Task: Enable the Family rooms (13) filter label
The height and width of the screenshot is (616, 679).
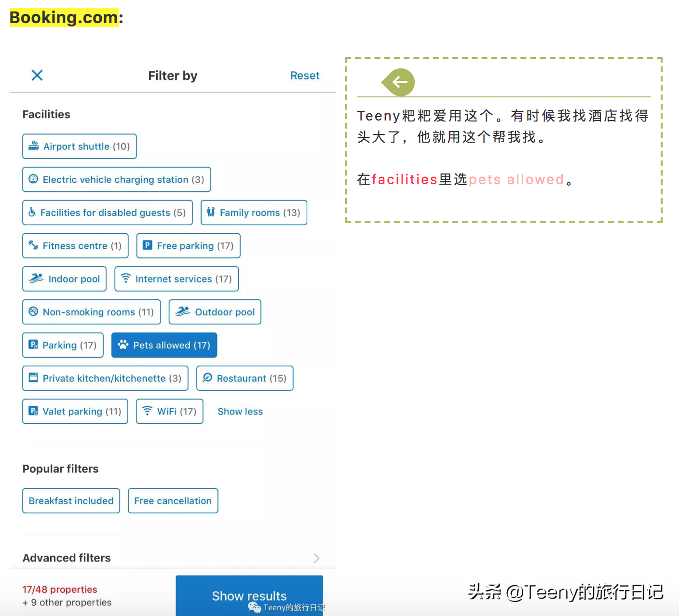Action: 260,213
